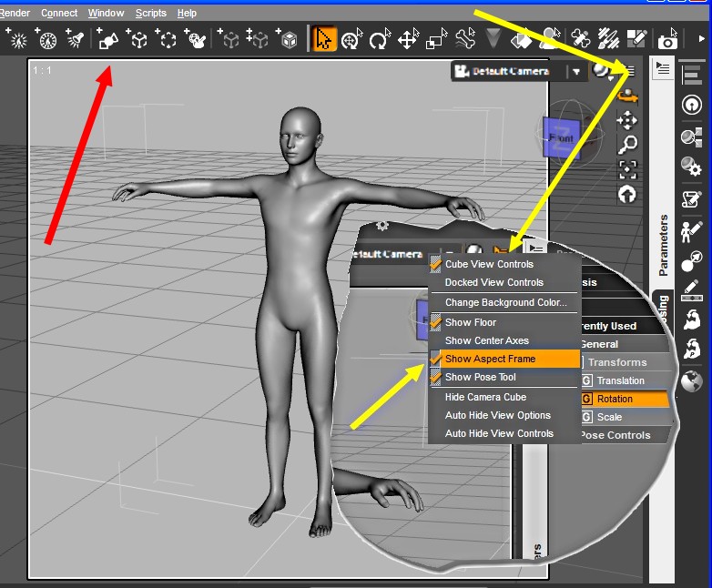Click the camera selector dropdown arrow
The width and height of the screenshot is (712, 588).
[x=576, y=72]
